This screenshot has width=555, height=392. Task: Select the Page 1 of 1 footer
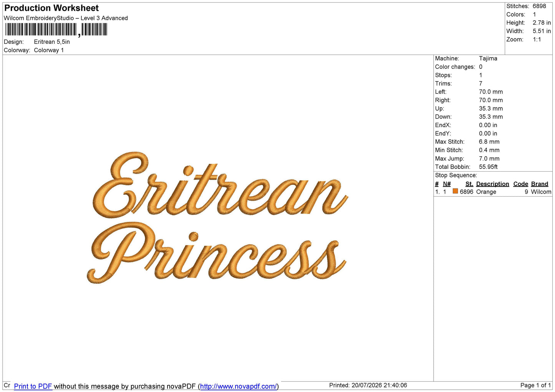click(535, 385)
